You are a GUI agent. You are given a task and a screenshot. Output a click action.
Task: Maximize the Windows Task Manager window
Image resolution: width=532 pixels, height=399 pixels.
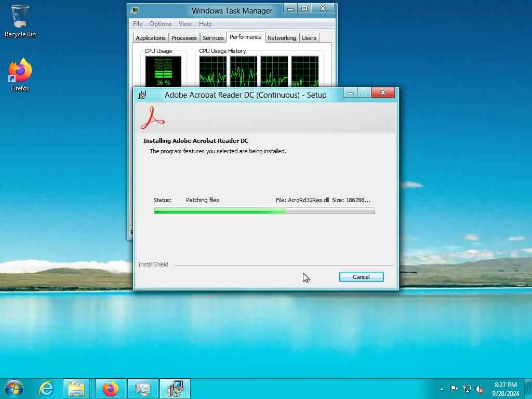click(x=304, y=9)
